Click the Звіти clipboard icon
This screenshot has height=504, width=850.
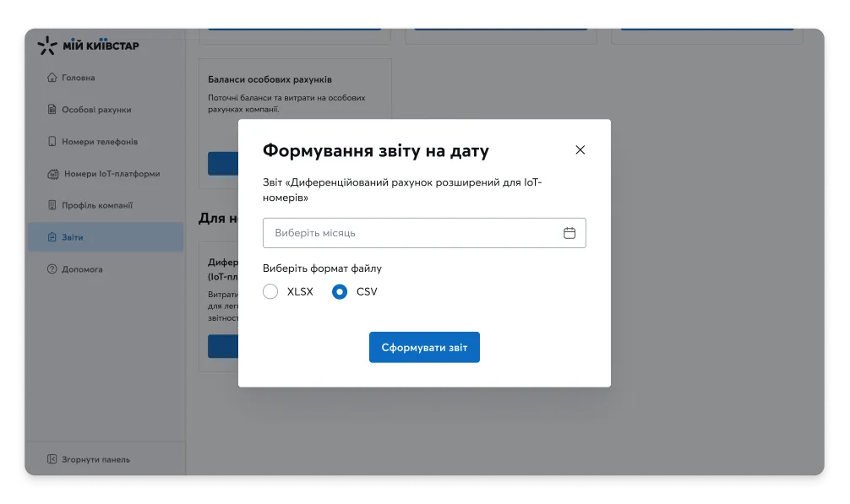click(x=52, y=237)
